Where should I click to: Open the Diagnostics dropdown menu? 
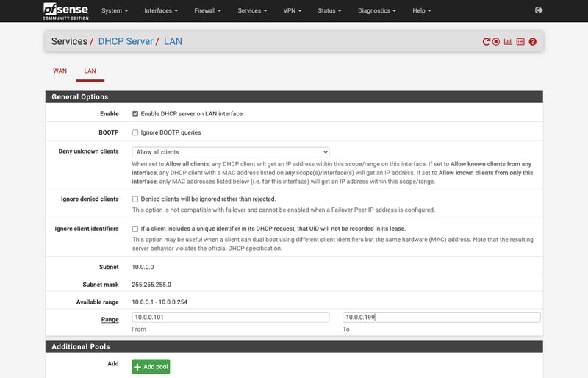pyautogui.click(x=377, y=11)
